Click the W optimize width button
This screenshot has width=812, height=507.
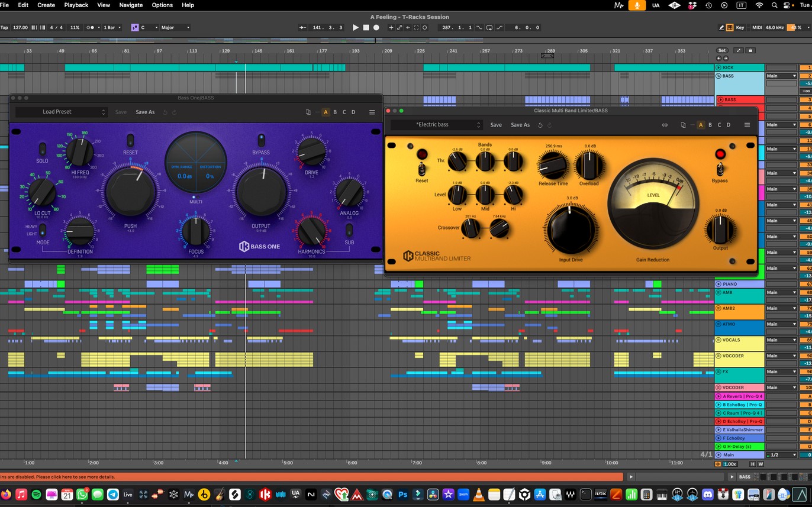pos(761,464)
